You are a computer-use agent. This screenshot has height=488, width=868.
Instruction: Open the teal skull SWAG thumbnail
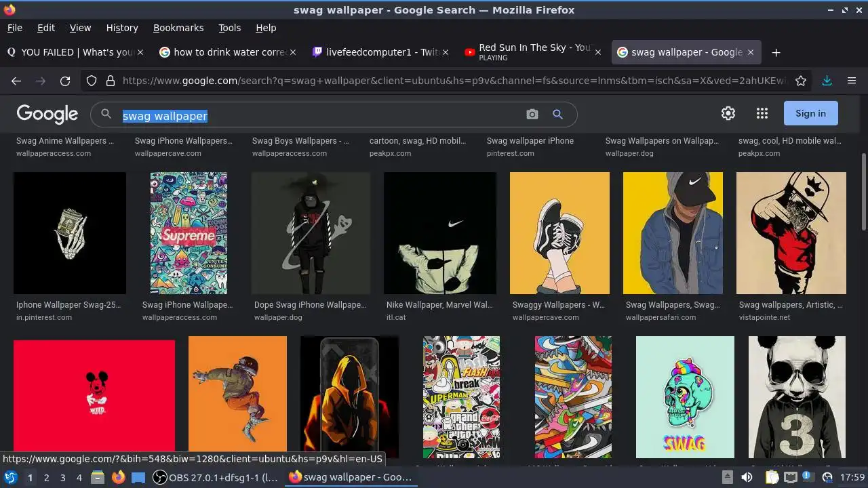(685, 397)
